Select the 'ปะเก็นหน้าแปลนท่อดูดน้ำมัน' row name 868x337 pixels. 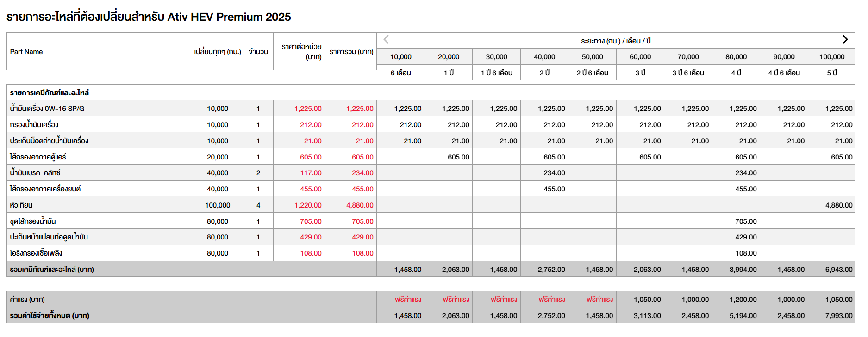[x=49, y=237]
